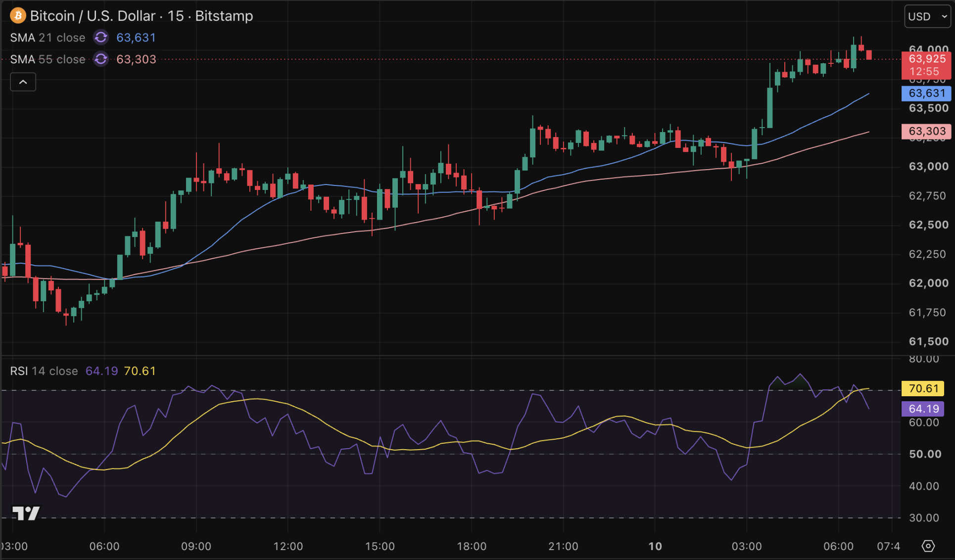Click the 30.00 RSI axis label
The height and width of the screenshot is (560, 955).
click(x=924, y=518)
